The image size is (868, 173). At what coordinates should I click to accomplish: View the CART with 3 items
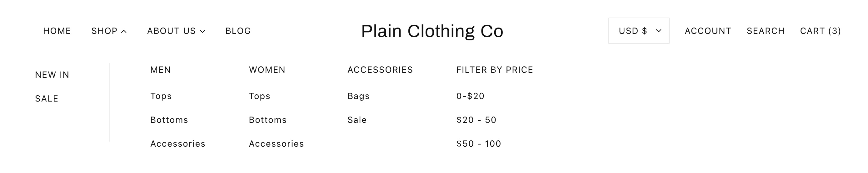click(x=821, y=31)
